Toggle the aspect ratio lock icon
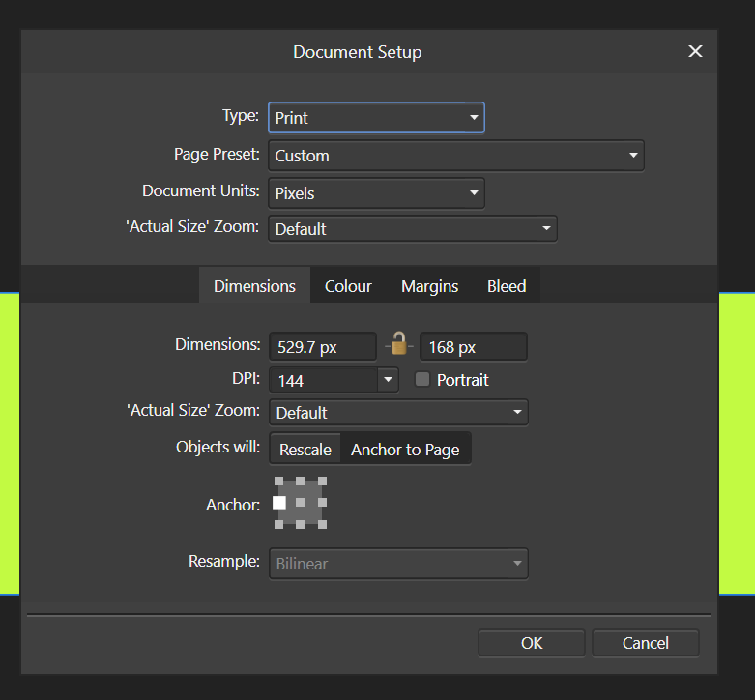This screenshot has height=700, width=755. click(x=398, y=344)
